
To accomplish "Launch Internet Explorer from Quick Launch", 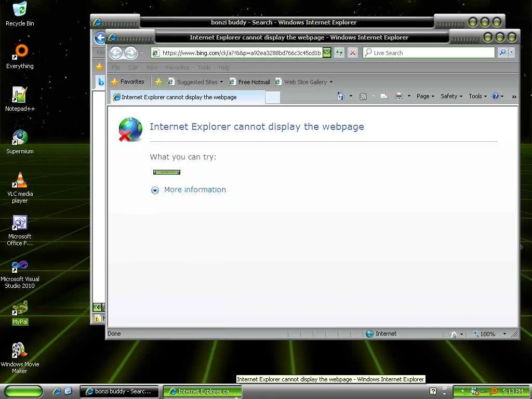I will pos(57,392).
